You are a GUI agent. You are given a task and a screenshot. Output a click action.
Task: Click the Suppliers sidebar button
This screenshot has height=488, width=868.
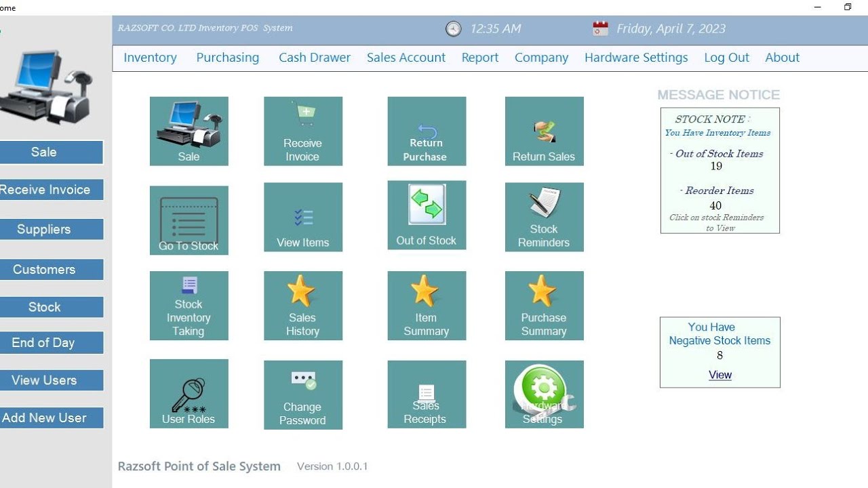(x=50, y=229)
